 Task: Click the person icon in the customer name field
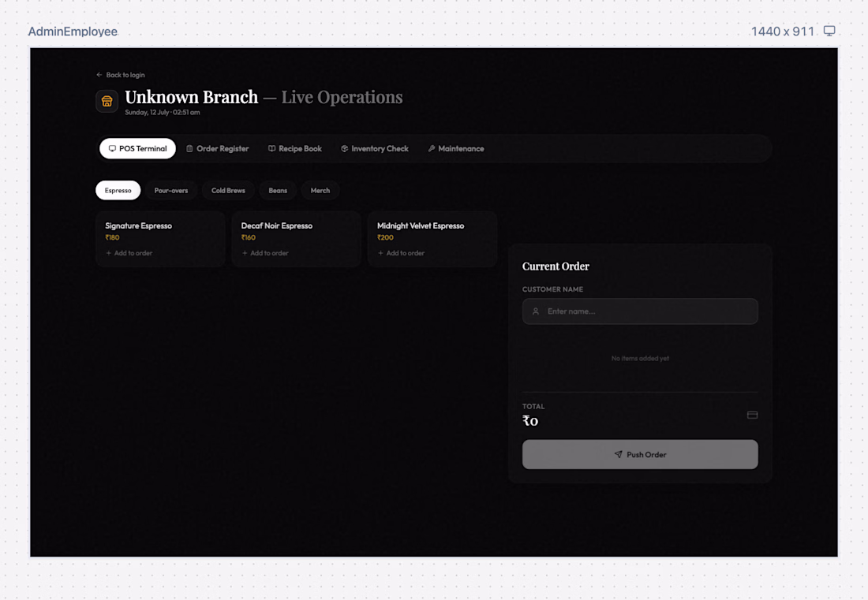[x=535, y=311]
